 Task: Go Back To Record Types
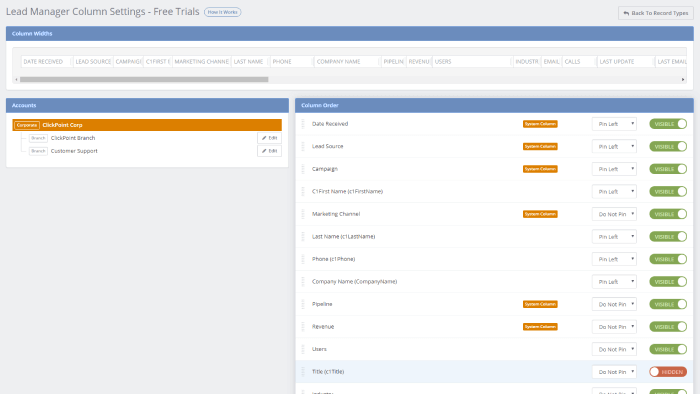point(656,13)
